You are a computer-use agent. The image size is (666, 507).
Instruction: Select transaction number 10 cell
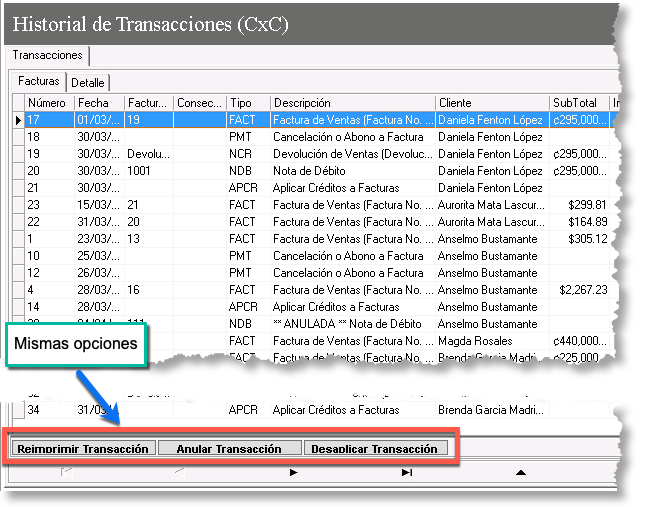click(x=50, y=256)
